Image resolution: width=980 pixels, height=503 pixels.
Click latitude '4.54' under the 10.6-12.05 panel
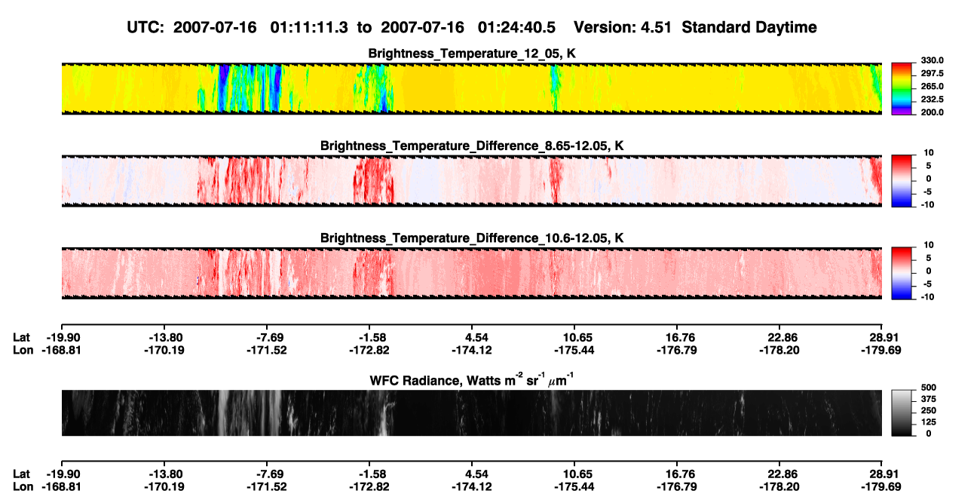click(x=472, y=337)
